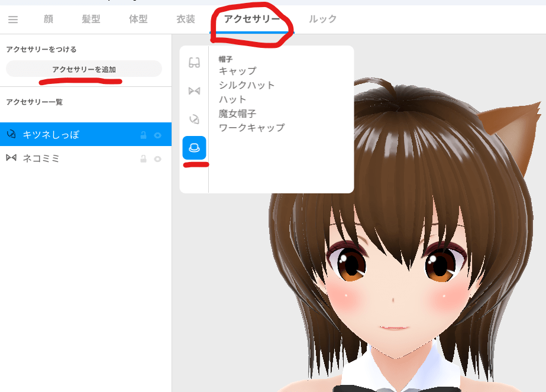Toggle visibility eye of ネコミミ
Viewport: 546px width, 392px height.
tap(158, 159)
